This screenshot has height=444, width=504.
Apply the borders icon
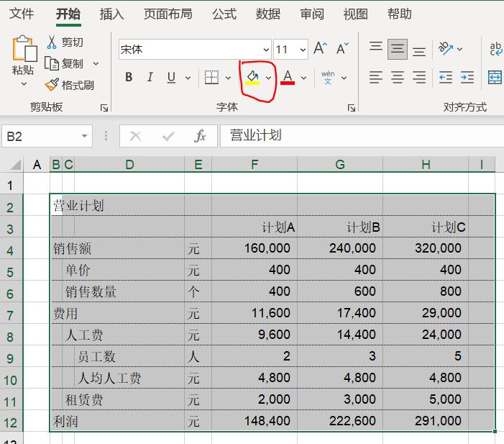pos(211,77)
